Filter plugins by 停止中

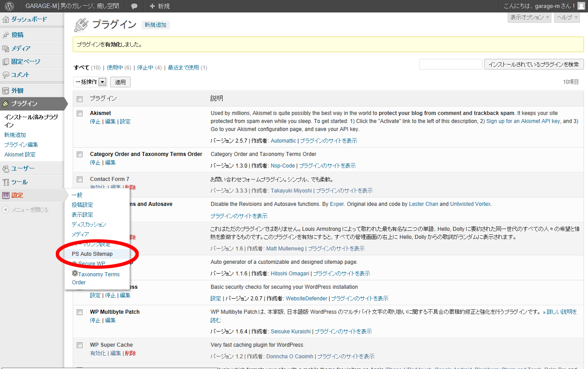coord(145,68)
